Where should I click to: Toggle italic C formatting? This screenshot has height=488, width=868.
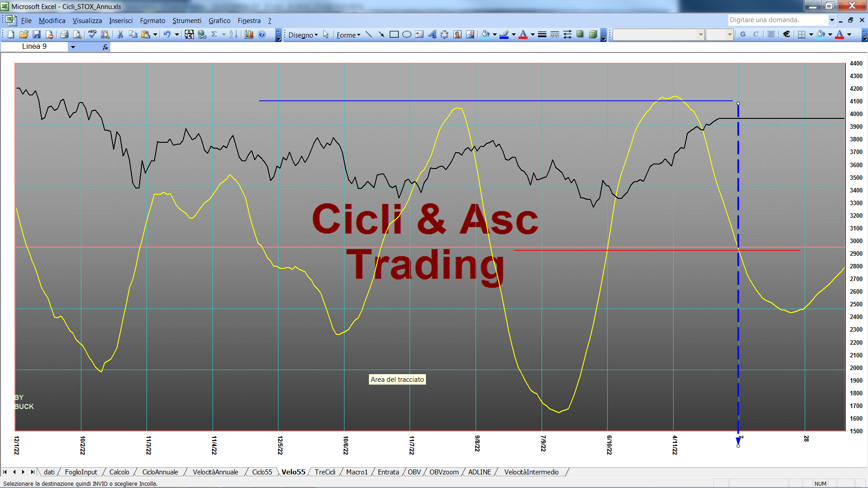(x=755, y=34)
